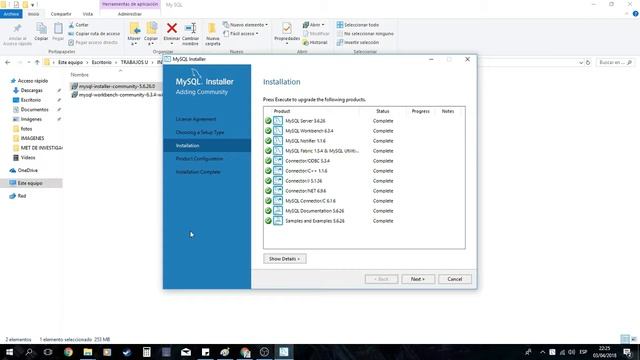Click the Explorer back arrow

coord(8,62)
